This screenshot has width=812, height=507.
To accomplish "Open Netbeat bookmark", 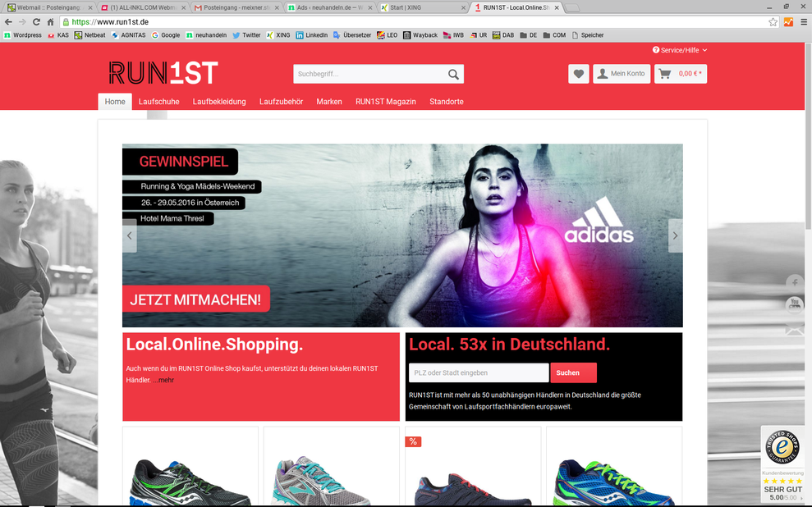I will click(x=89, y=35).
